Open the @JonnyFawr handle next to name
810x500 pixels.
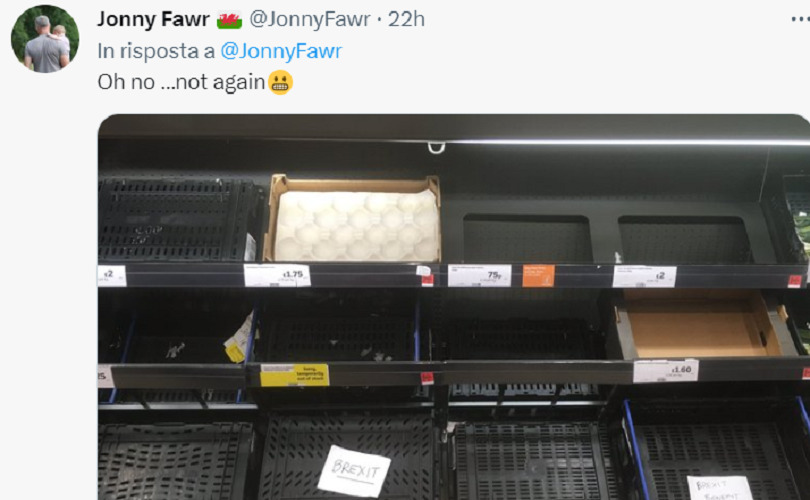(310, 19)
